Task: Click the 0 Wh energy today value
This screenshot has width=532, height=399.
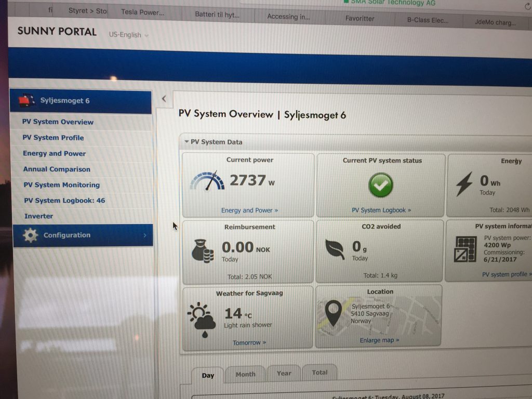Action: [x=490, y=181]
